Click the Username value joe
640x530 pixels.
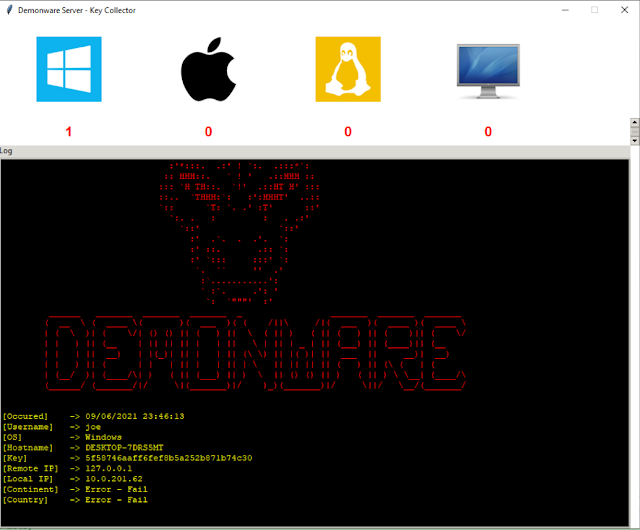click(93, 427)
